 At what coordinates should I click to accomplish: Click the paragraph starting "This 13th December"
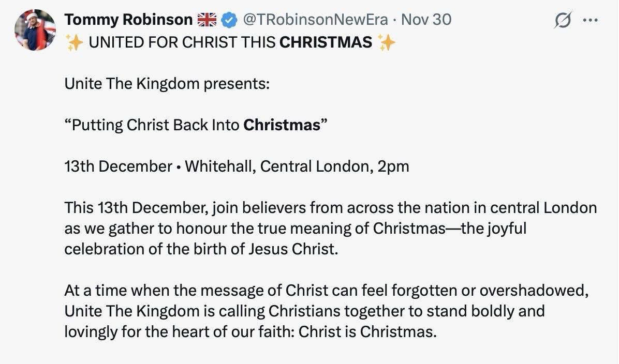[330, 208]
